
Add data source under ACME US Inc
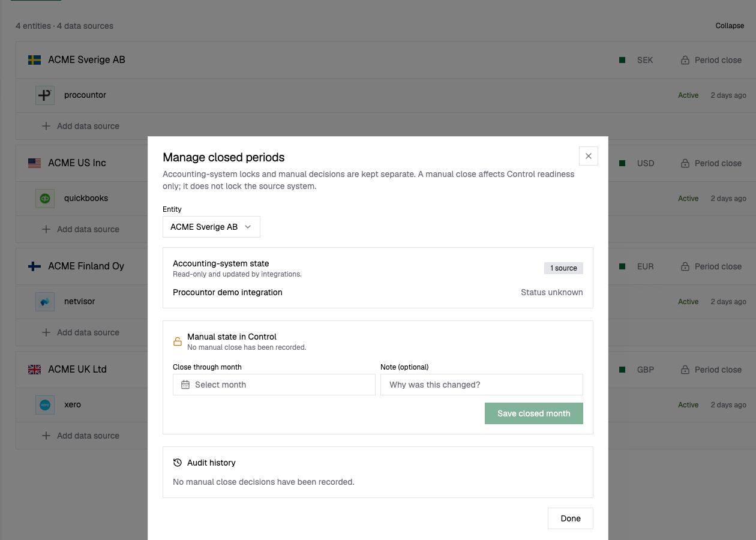[x=80, y=229]
